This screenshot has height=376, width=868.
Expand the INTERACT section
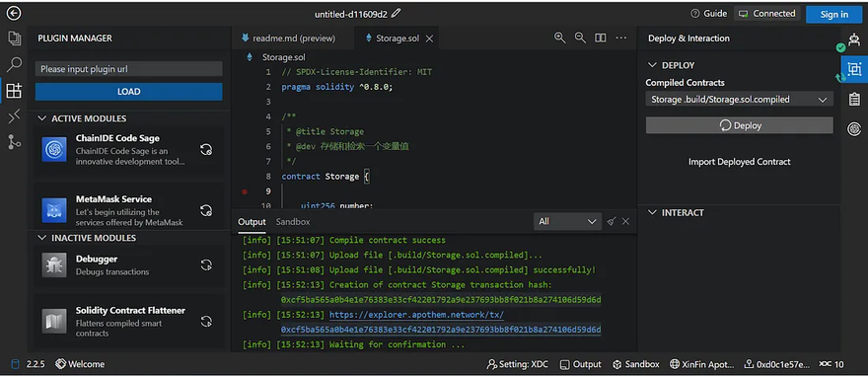pos(652,212)
